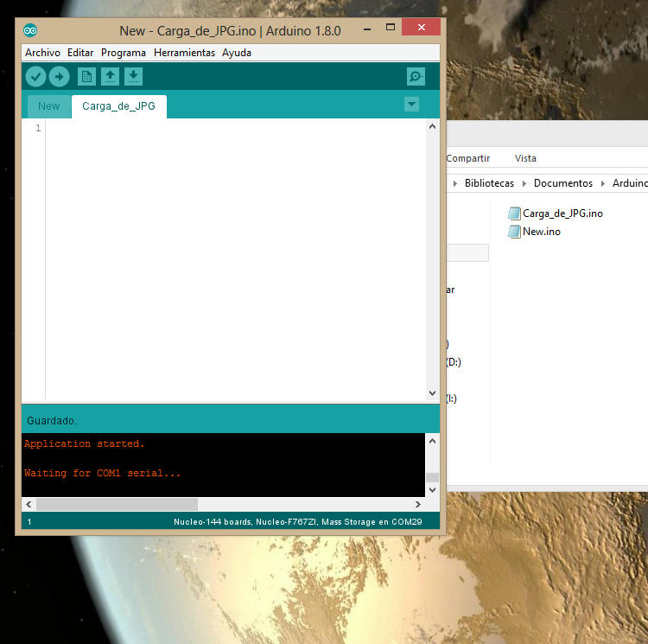
Task: Click 'Waiting for COM1 serial...' console line
Action: (x=103, y=473)
